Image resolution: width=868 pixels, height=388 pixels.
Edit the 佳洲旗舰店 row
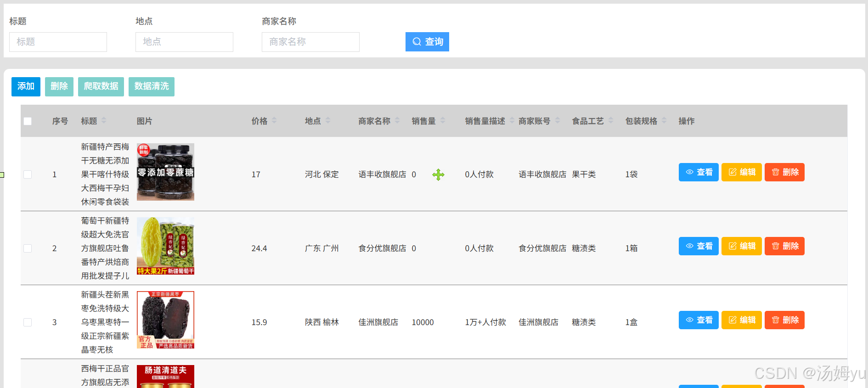pos(742,320)
